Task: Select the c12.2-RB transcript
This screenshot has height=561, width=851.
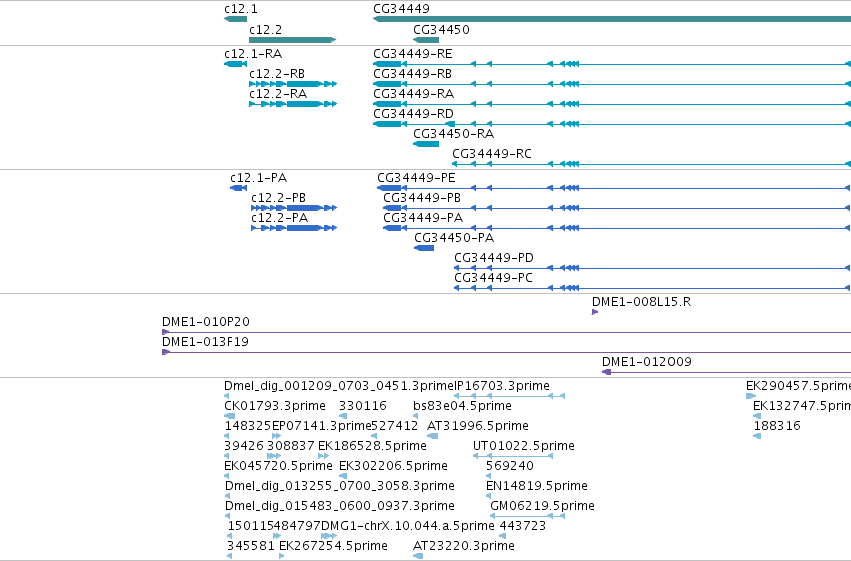Action: click(293, 84)
